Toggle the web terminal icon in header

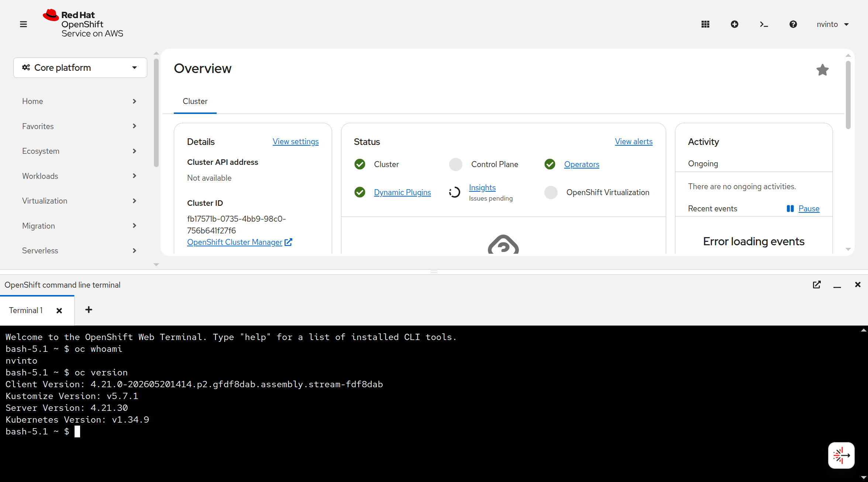[x=764, y=24]
